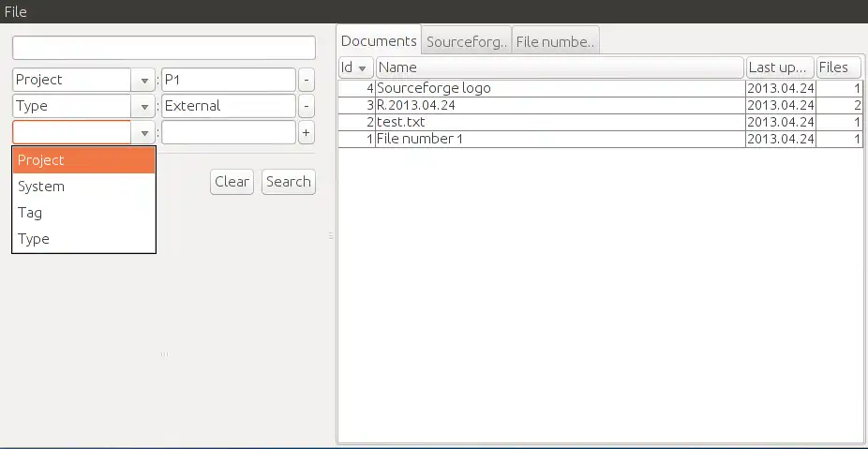This screenshot has width=868, height=449.
Task: Click the date cell of Sourceforge logo
Action: tap(781, 89)
